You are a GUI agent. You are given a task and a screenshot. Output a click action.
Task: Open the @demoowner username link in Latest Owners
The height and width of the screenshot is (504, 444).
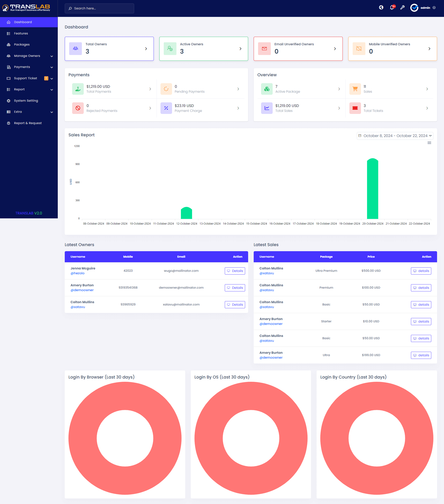point(82,290)
